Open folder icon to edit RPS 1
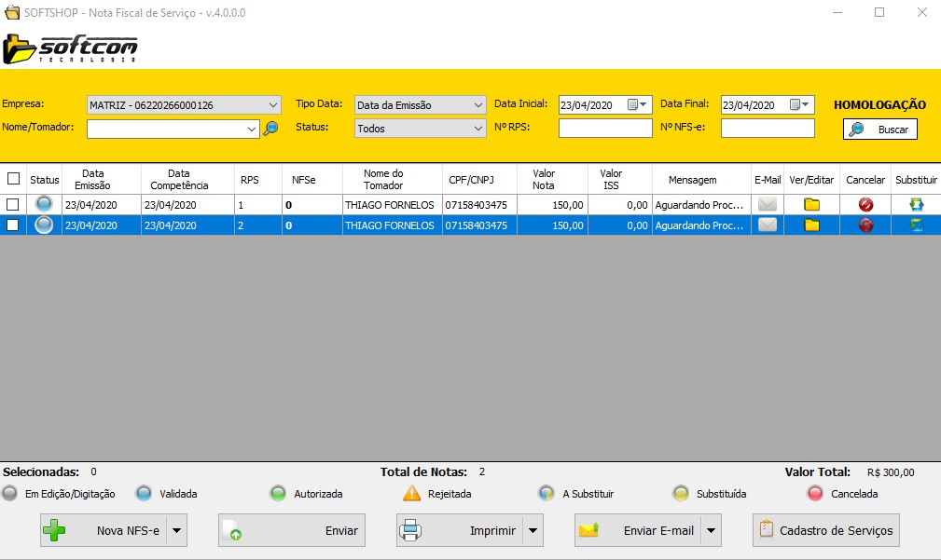 click(811, 205)
